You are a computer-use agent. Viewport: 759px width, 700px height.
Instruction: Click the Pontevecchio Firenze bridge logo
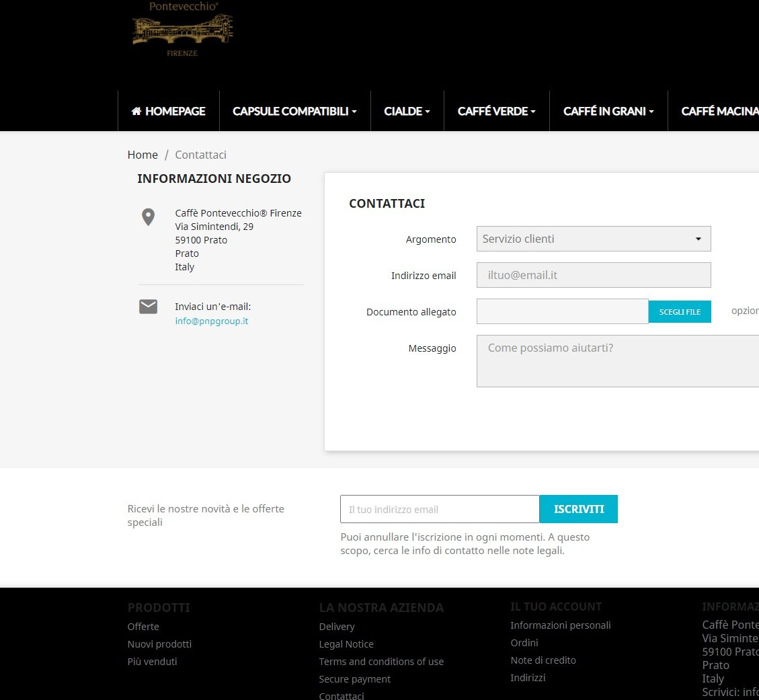pyautogui.click(x=182, y=29)
